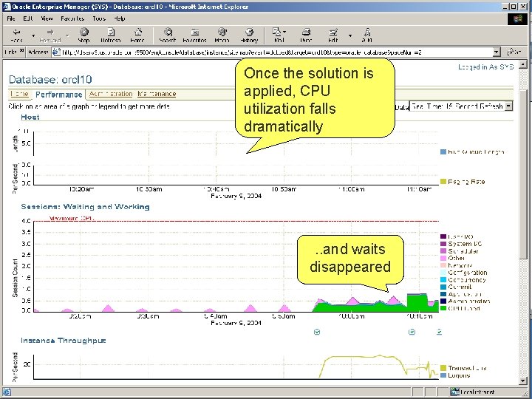Image resolution: width=532 pixels, height=399 pixels.
Task: Click the second snapshot icon under the sessions chart
Action: (412, 332)
